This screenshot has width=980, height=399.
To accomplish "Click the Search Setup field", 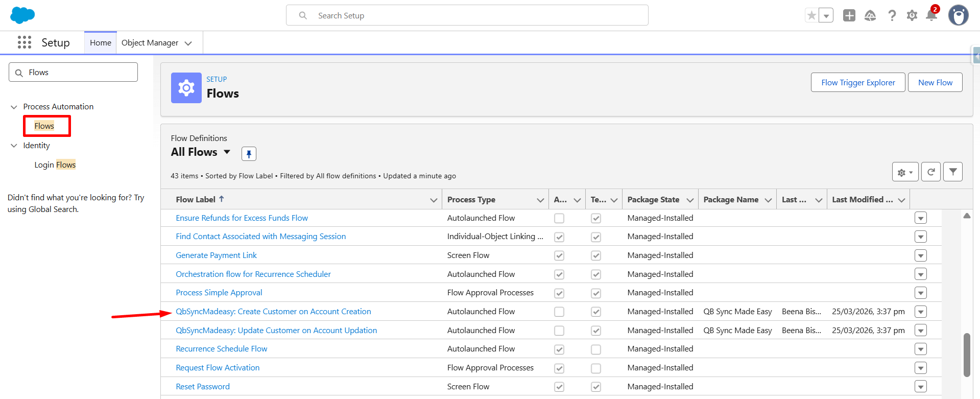I will [467, 15].
